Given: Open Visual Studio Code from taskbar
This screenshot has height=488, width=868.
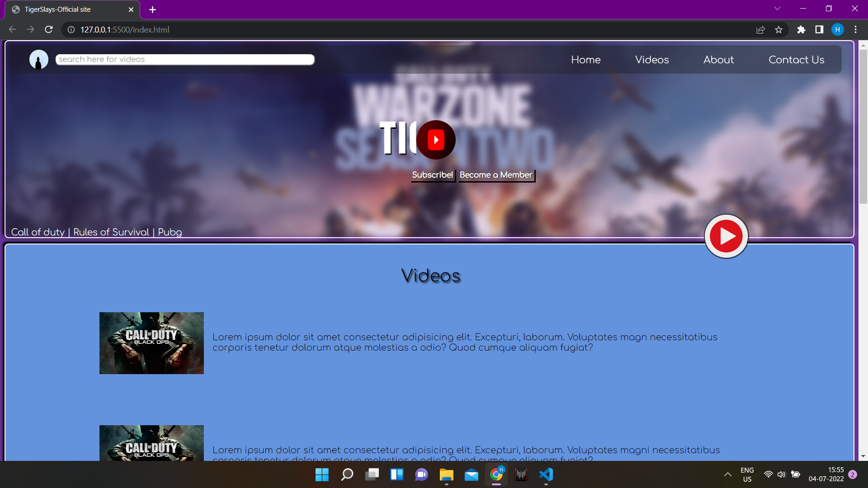Looking at the screenshot, I should (x=546, y=474).
